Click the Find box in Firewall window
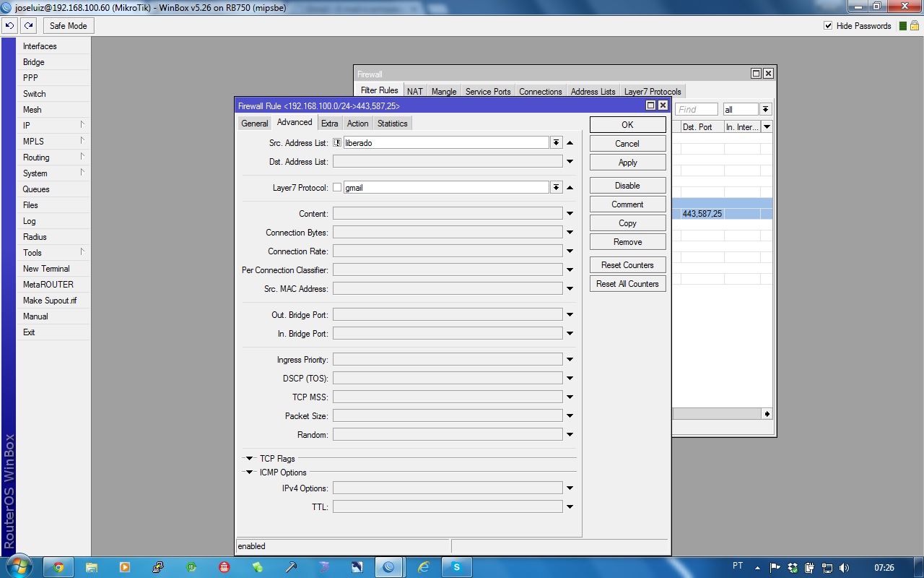The width and height of the screenshot is (924, 578). [x=697, y=109]
